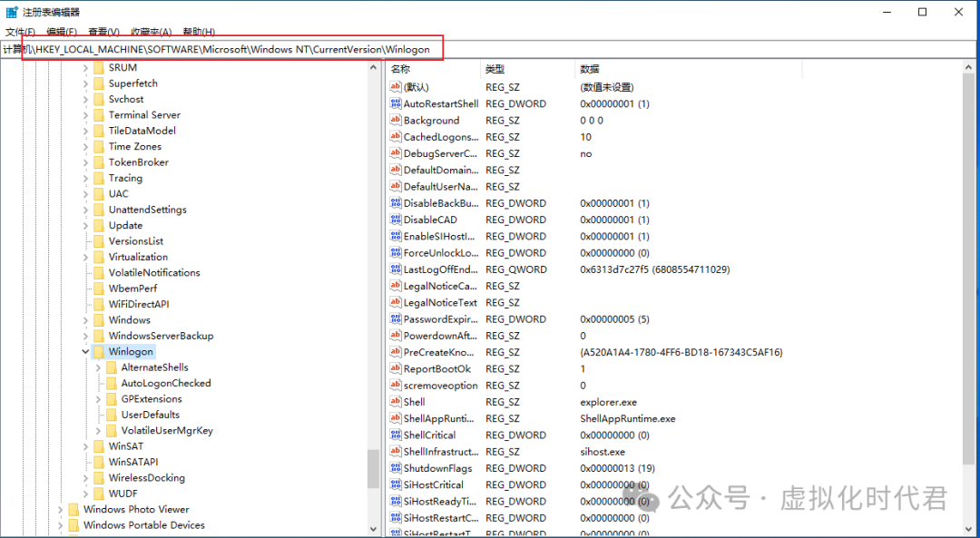Click the tree pane scroll up arrow
This screenshot has width=980, height=538.
point(373,67)
